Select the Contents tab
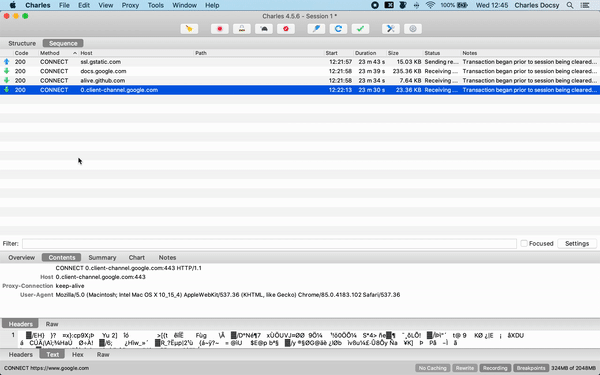 [62, 258]
